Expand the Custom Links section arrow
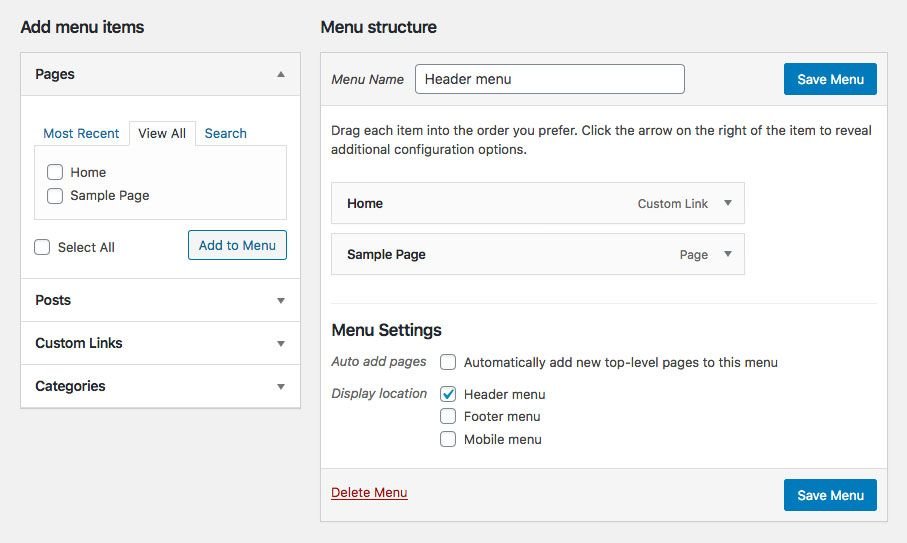The width and height of the screenshot is (907, 543). pos(281,343)
